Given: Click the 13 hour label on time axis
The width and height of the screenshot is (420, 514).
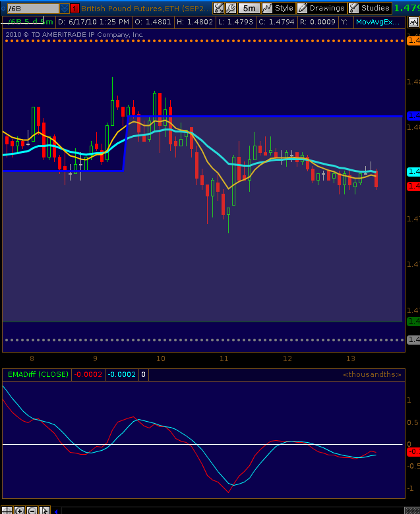Looking at the screenshot, I should tap(351, 358).
